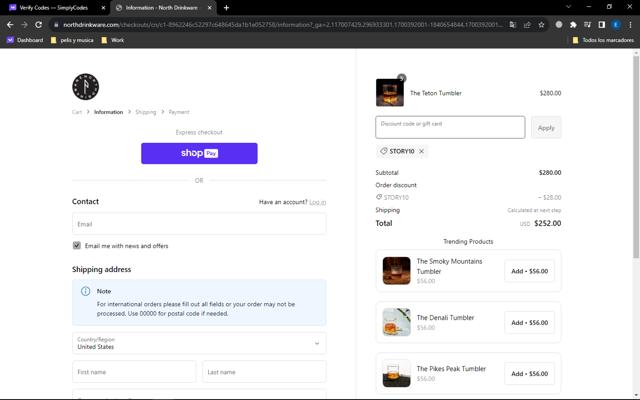Click The Teton Tumbler product name

point(436,93)
